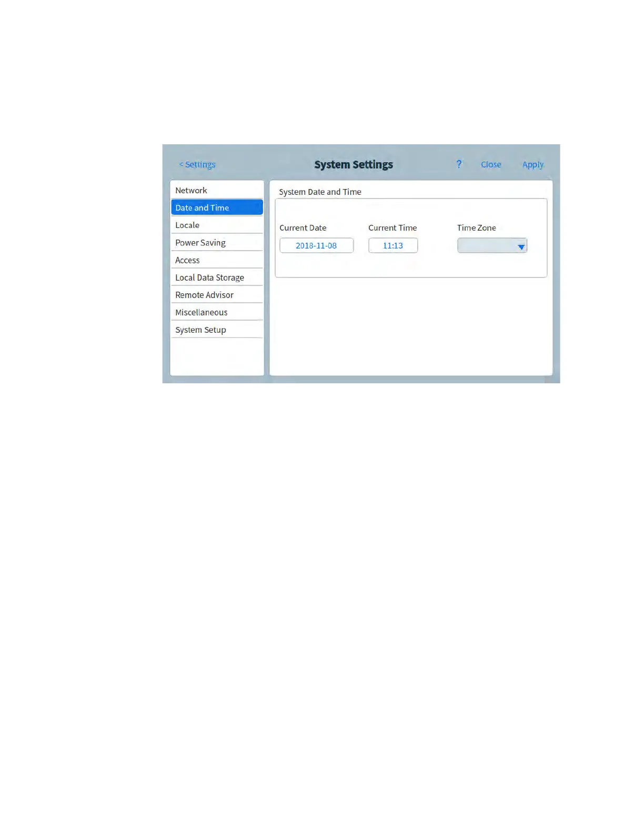644x834 pixels.
Task: Click the System Settings title
Action: (x=354, y=164)
